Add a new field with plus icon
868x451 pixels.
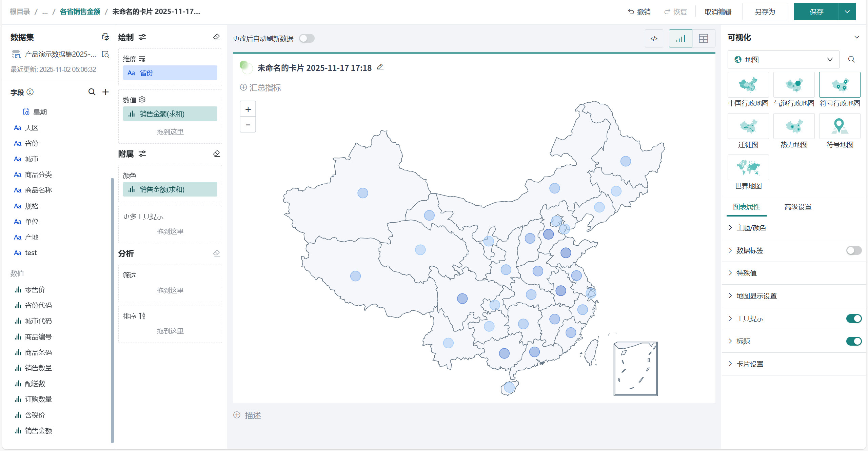tap(106, 92)
